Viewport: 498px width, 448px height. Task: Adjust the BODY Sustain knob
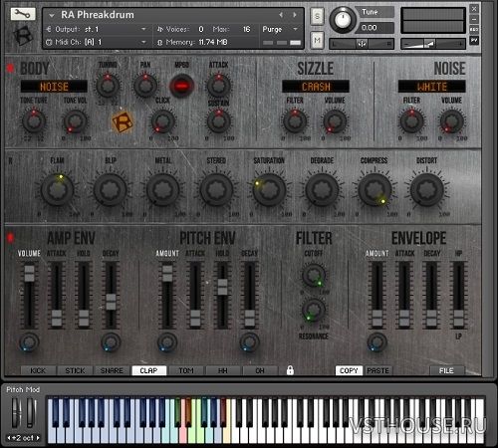(x=219, y=120)
